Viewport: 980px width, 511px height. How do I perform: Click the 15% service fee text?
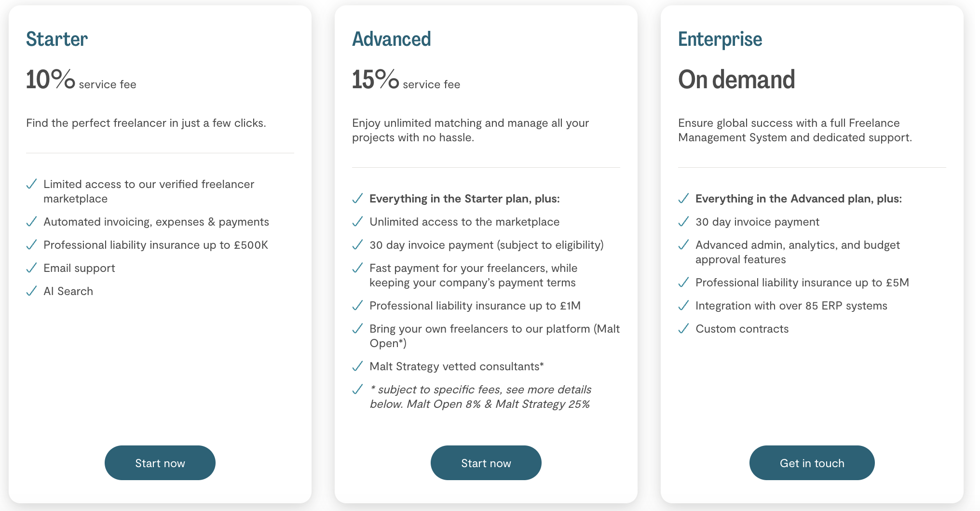(406, 80)
